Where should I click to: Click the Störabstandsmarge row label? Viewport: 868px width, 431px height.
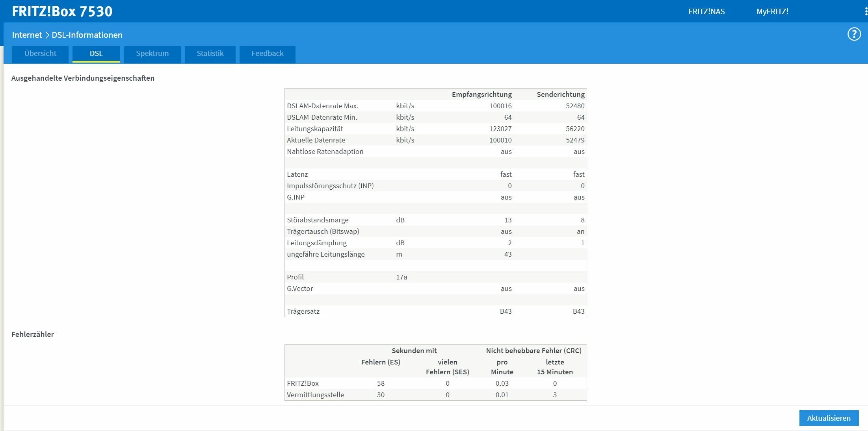pyautogui.click(x=318, y=220)
